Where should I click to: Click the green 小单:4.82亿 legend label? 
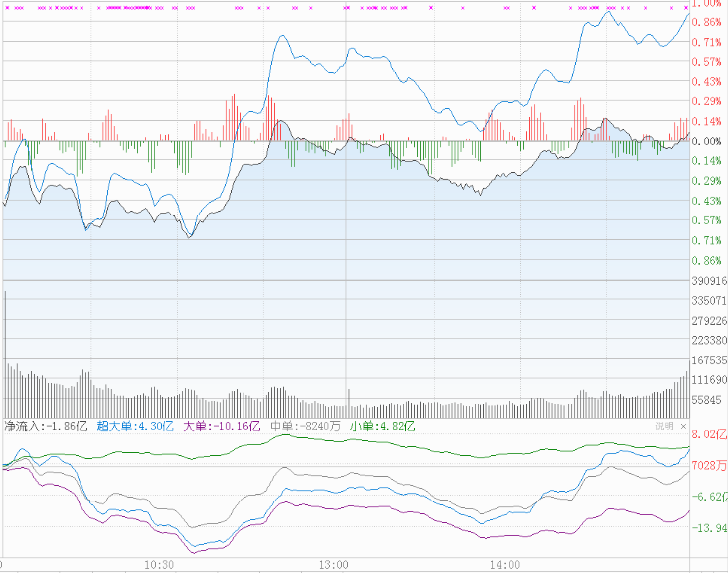click(x=382, y=426)
